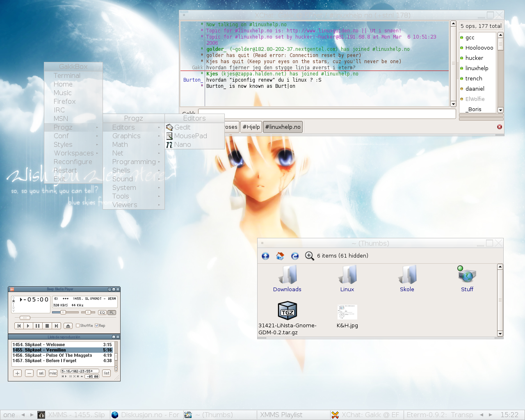Open the playlist misc menu button
The image size is (525, 420).
point(53,373)
